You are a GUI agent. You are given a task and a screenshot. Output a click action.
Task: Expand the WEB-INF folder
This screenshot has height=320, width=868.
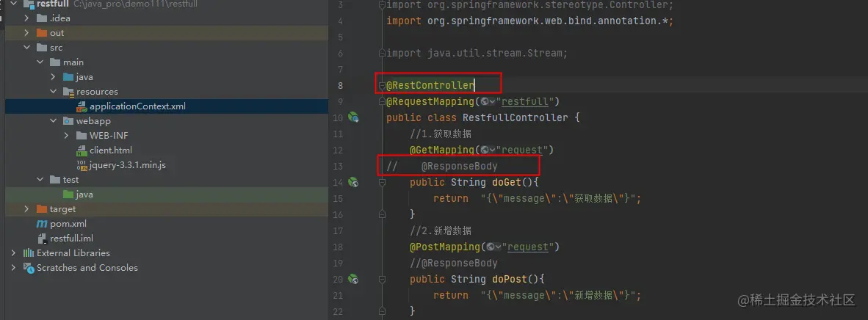pyautogui.click(x=66, y=136)
